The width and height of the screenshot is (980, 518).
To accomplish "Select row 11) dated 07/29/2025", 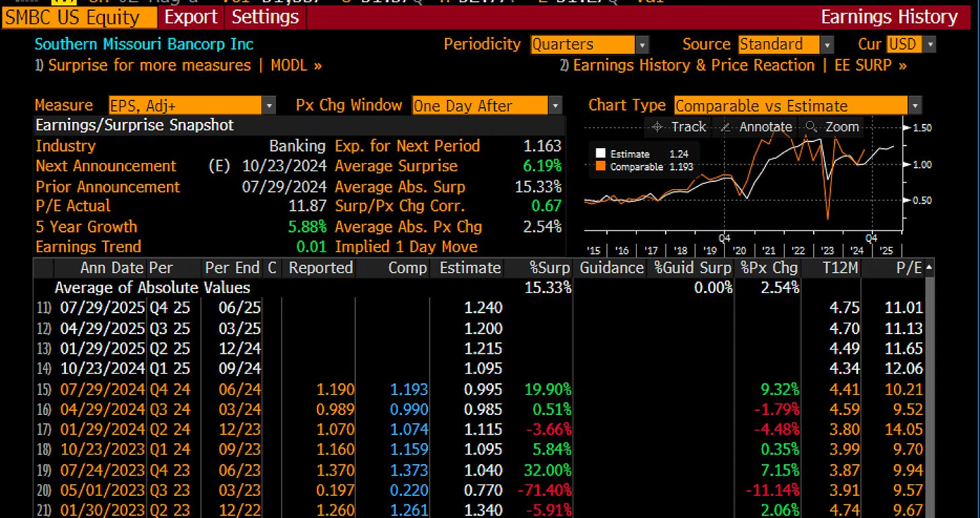I will click(479, 308).
